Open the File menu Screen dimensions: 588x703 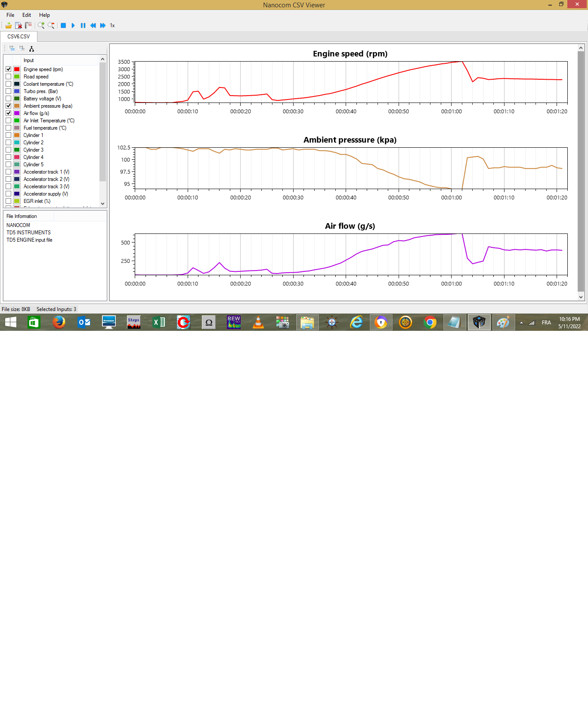[x=10, y=15]
